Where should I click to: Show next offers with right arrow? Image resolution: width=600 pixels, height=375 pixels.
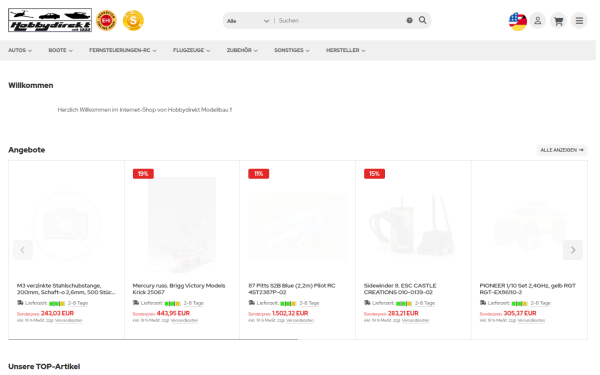coord(573,250)
